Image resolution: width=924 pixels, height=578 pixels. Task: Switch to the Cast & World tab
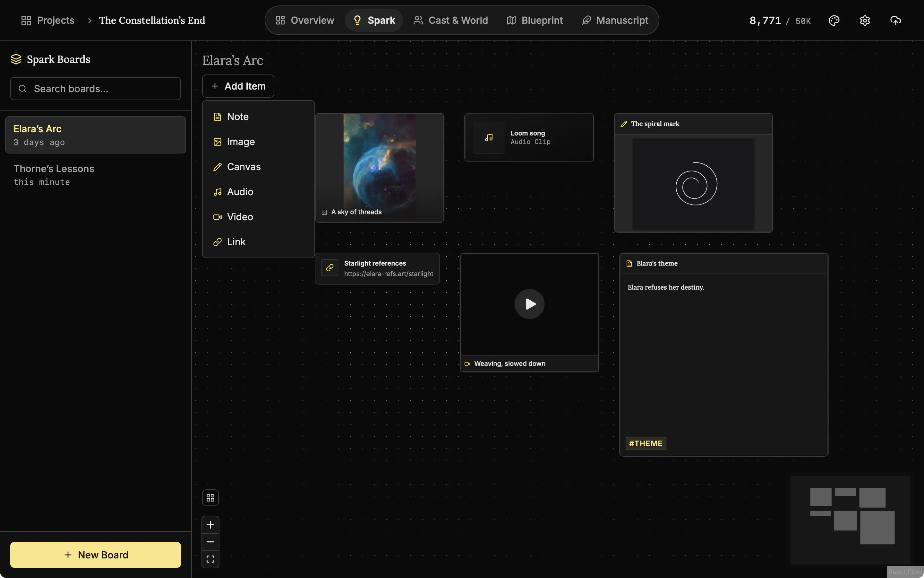click(450, 20)
